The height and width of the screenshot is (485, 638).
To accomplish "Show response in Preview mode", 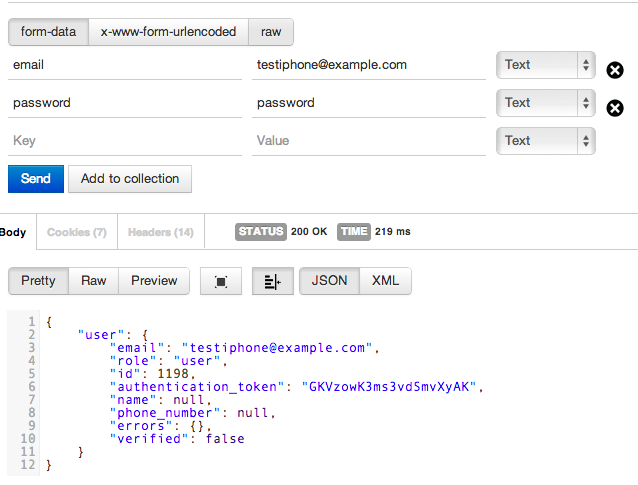I will click(x=154, y=281).
